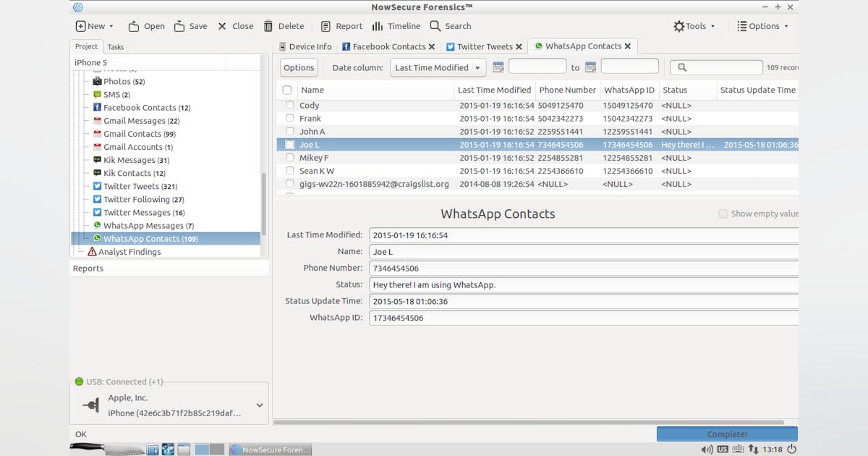Click the Timeline icon in toolbar
The image size is (868, 456).
tap(378, 26)
